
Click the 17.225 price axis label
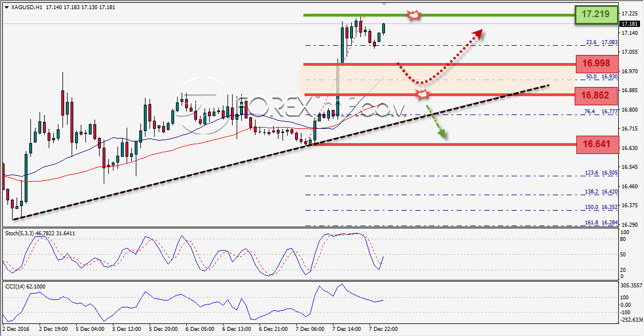pyautogui.click(x=629, y=14)
